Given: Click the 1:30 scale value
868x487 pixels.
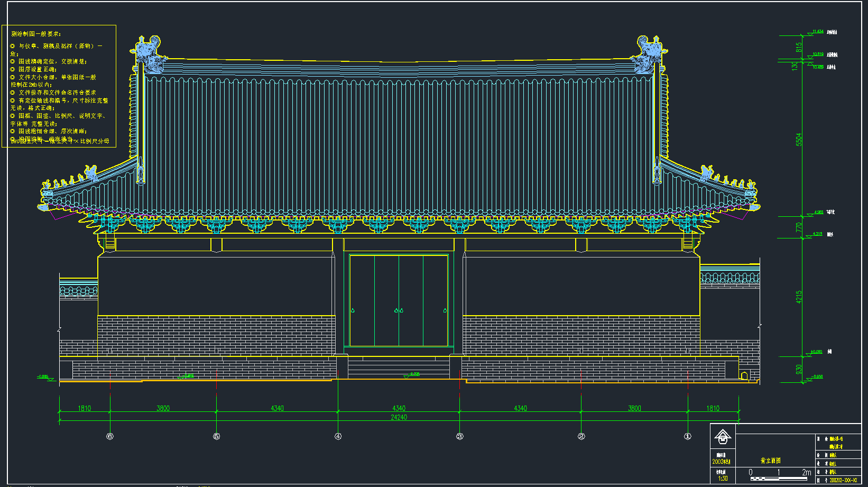Looking at the screenshot, I should tap(722, 479).
